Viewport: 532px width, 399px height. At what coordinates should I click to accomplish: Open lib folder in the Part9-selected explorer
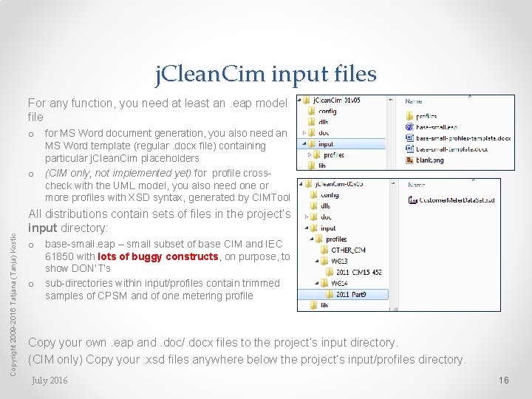tap(319, 305)
